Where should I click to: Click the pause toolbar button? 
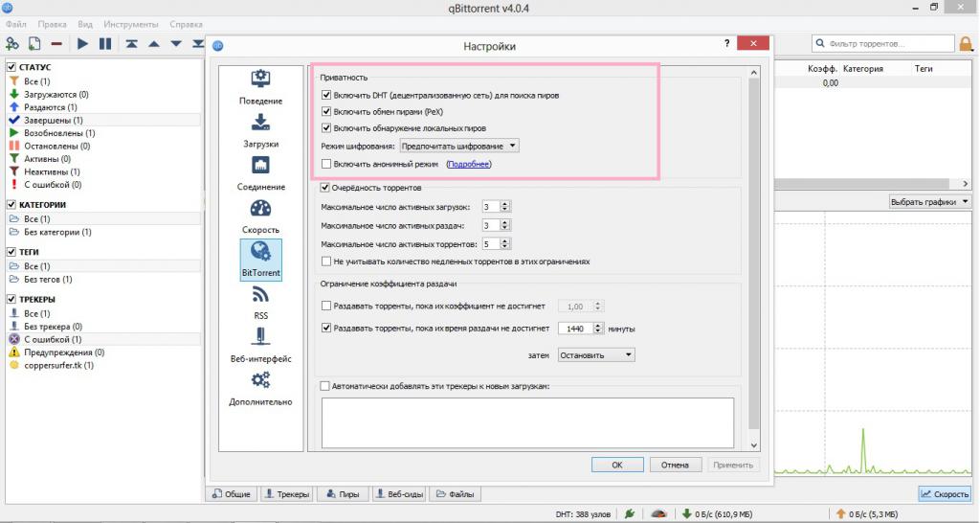[105, 44]
